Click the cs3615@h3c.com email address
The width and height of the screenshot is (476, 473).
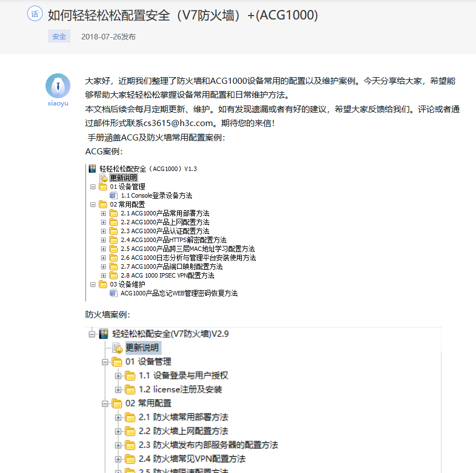pyautogui.click(x=178, y=123)
